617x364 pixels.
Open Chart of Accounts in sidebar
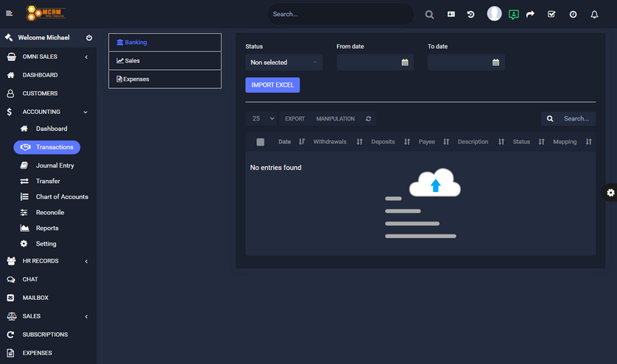pos(62,197)
